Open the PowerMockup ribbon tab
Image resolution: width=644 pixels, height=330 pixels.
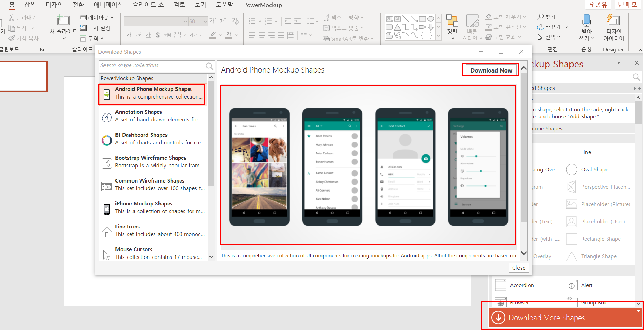263,5
